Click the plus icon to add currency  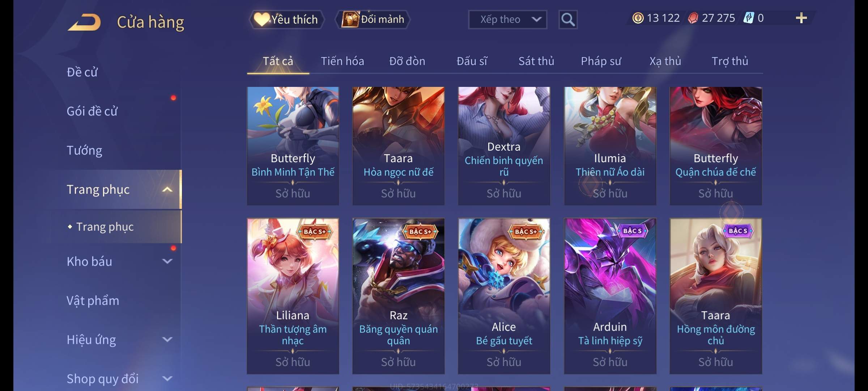point(801,18)
